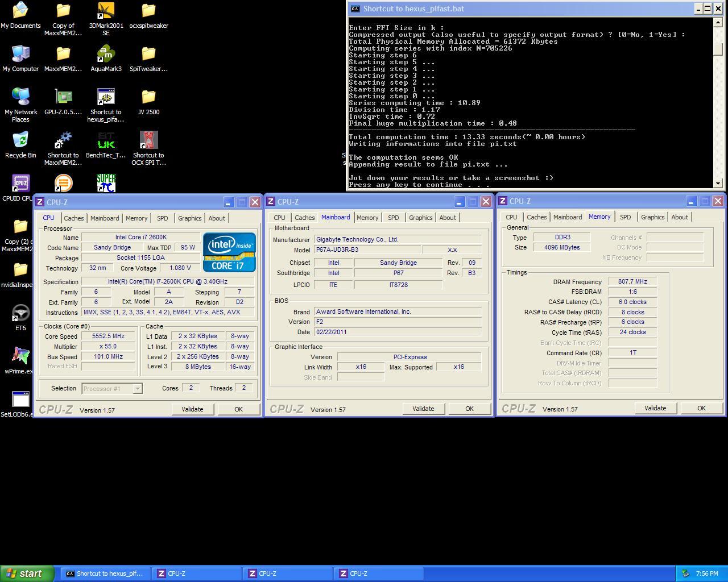Click the FSB:DRAM 1:6 value
The width and height of the screenshot is (728, 582).
pos(632,292)
